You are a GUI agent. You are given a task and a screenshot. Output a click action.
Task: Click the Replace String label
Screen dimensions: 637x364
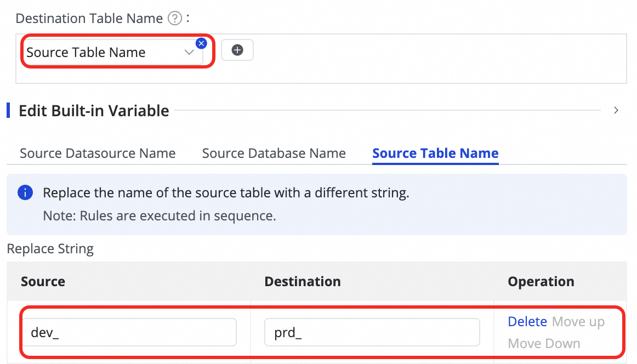tap(50, 249)
